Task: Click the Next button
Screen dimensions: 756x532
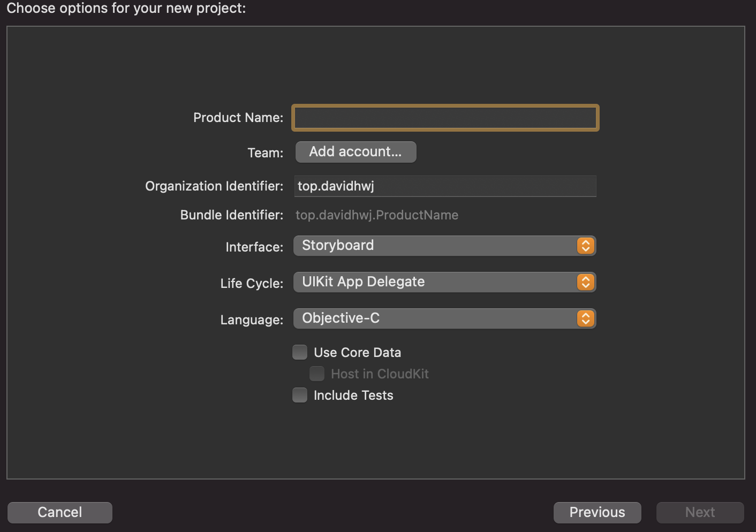Action: pyautogui.click(x=700, y=512)
